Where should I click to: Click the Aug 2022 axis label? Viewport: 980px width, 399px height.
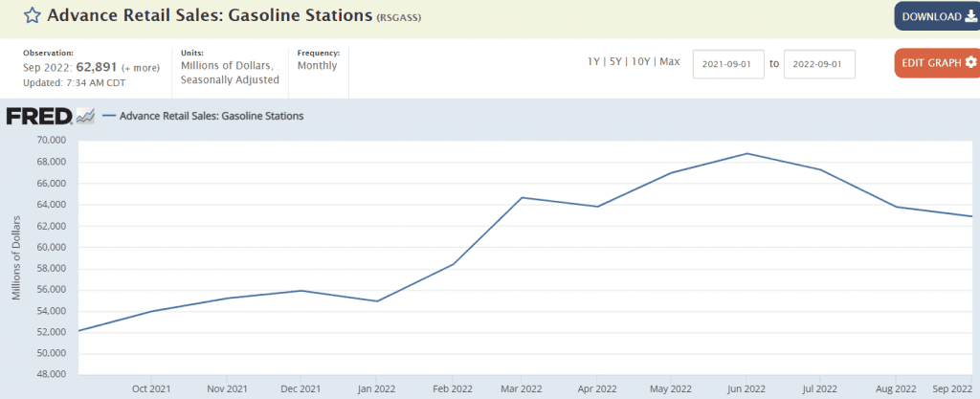[896, 388]
